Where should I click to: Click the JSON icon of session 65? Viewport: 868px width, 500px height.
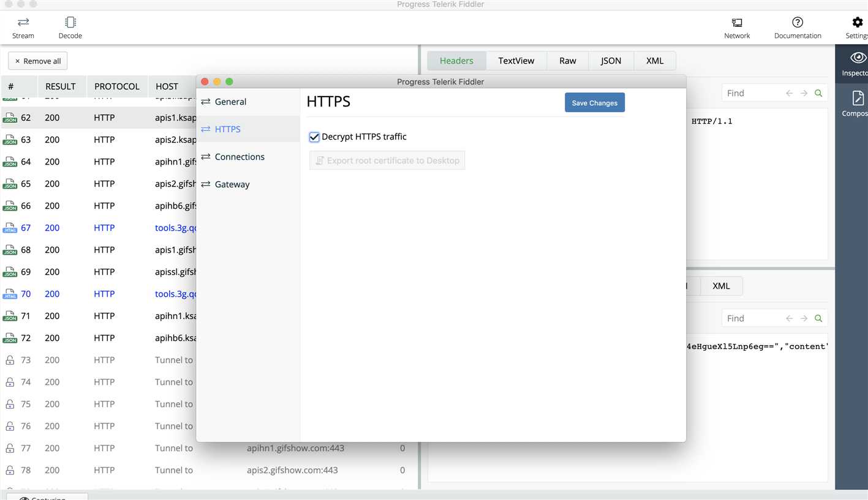pos(10,184)
